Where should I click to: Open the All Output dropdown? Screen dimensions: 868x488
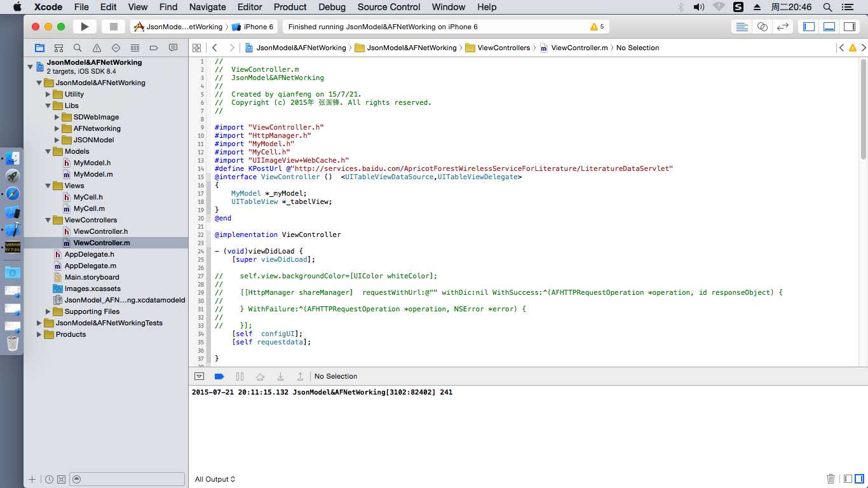(215, 479)
